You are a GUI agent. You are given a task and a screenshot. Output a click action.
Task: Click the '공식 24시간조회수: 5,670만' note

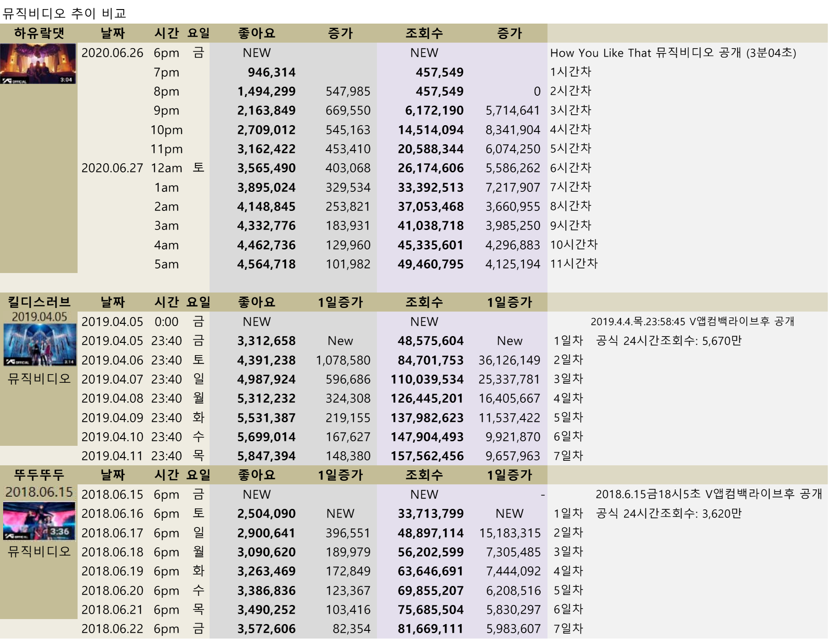669,341
